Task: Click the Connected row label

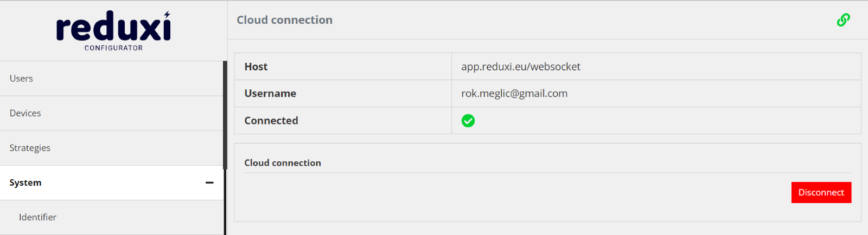Action: point(271,121)
